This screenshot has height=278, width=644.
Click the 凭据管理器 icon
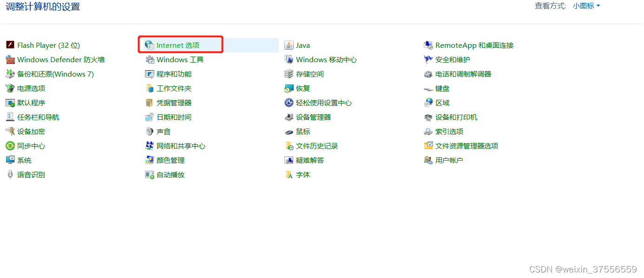pyautogui.click(x=149, y=103)
